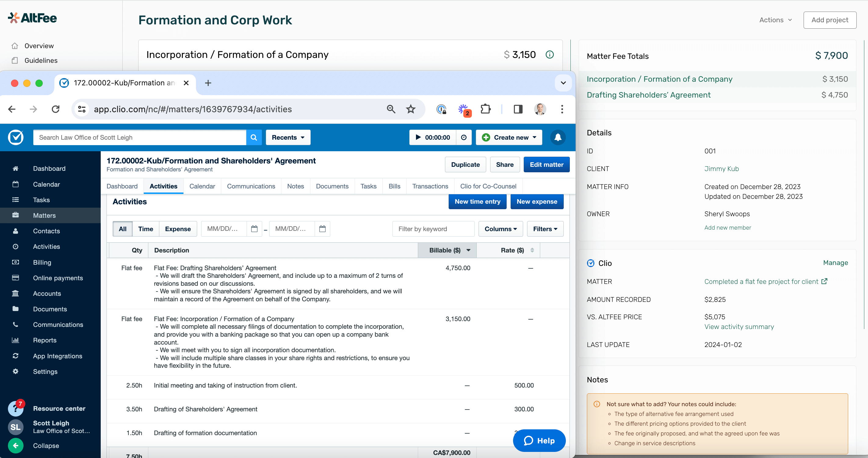Open Clio sidebar Dashboard
Viewport: 868px width, 458px height.
49,168
